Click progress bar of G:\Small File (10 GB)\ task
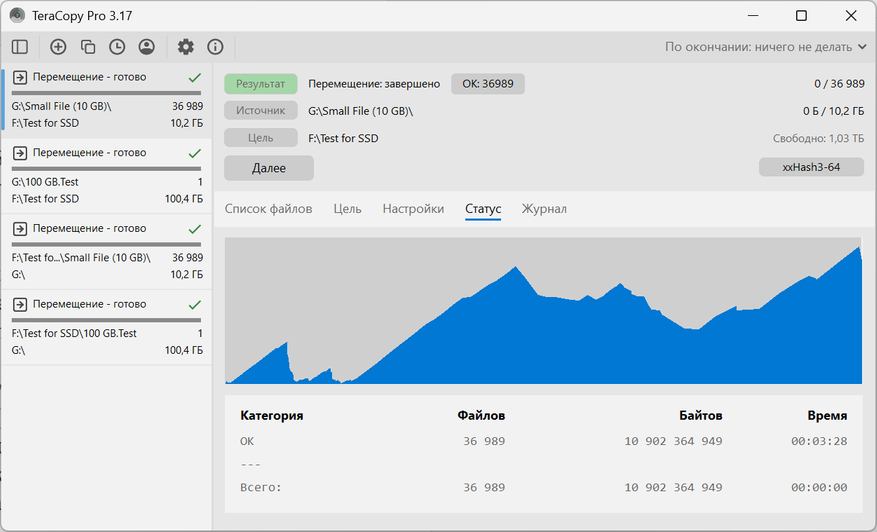This screenshot has height=532, width=877. pyautogui.click(x=106, y=93)
